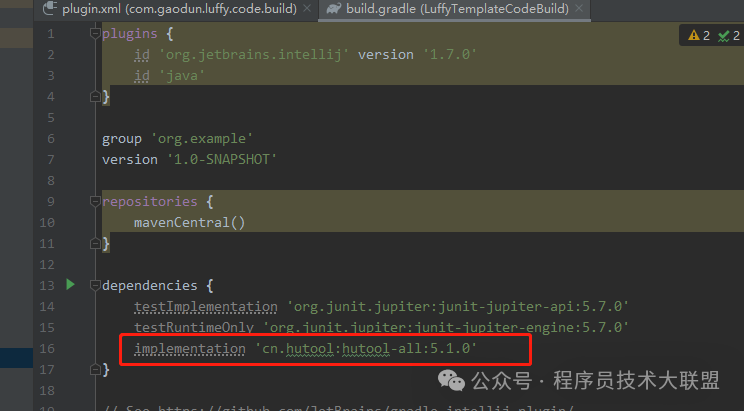
Task: Click the testImplementation keyword
Action: point(206,307)
